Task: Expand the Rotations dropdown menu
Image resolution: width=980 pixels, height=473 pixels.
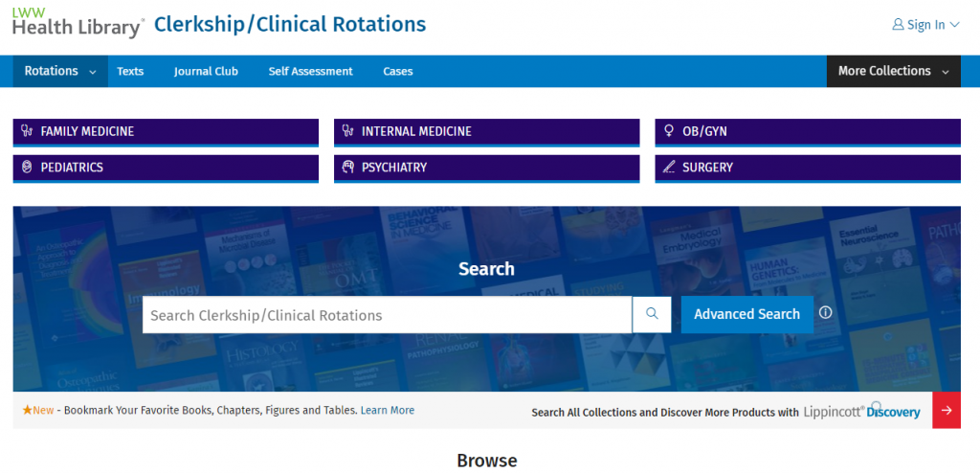Action: (60, 71)
